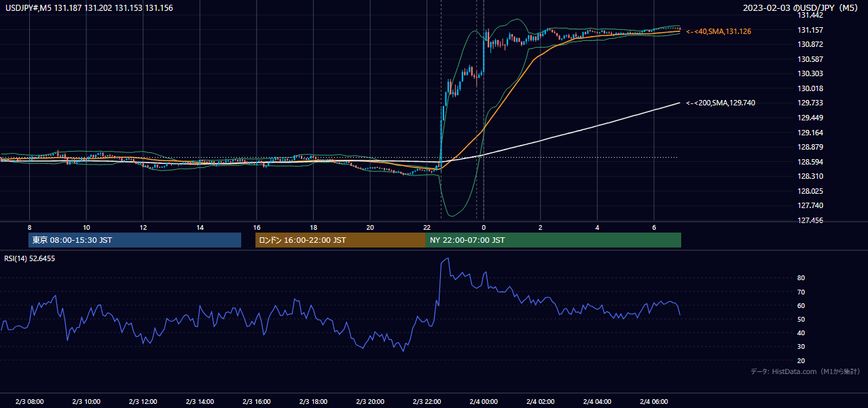This screenshot has width=868, height=408.
Task: Click the RSI(14) 52.6455 indicator label
Action: (x=30, y=258)
